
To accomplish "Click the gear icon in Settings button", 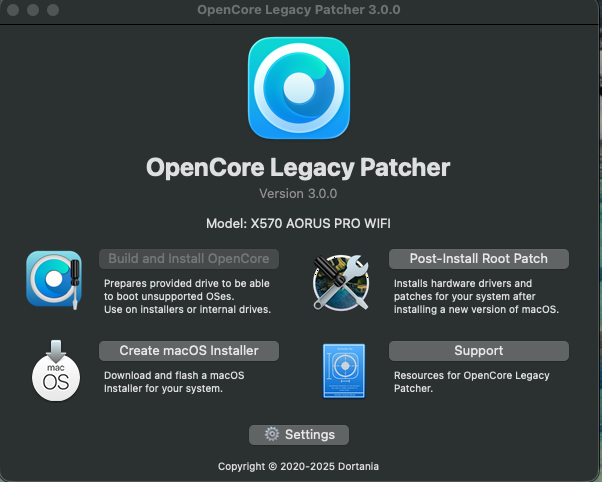I will (x=272, y=434).
